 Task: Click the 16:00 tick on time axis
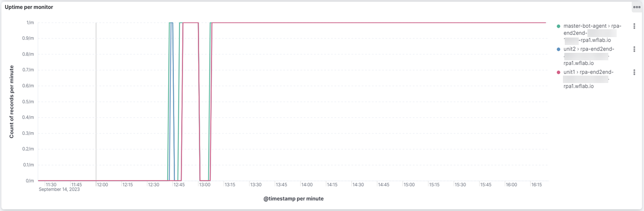(511, 185)
